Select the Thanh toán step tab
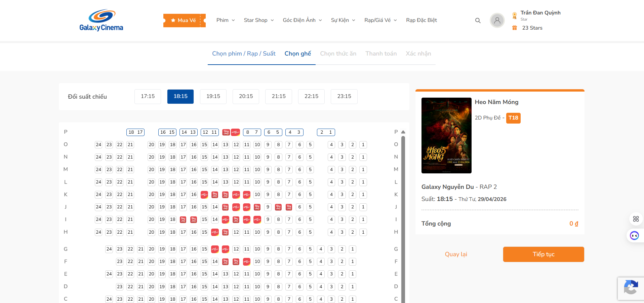This screenshot has width=644, height=303. tap(381, 54)
